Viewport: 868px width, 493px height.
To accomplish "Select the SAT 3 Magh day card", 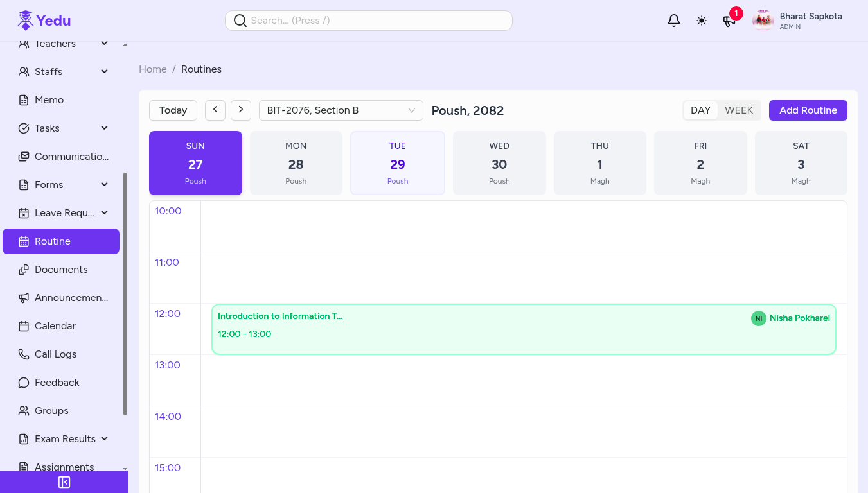I will click(801, 162).
